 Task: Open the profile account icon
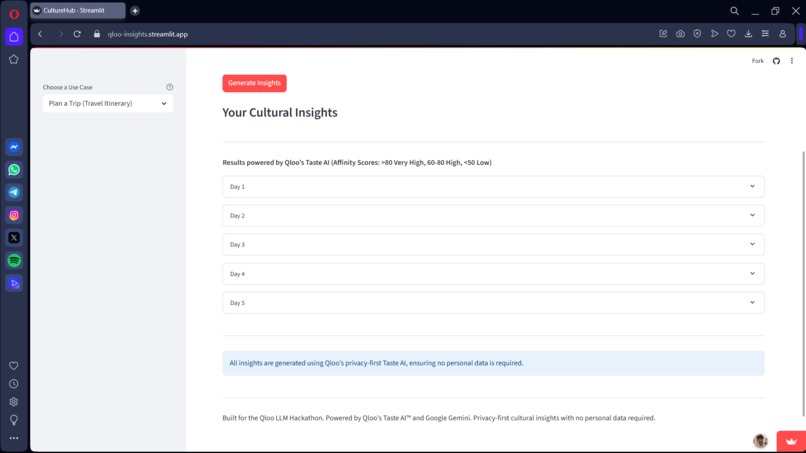(782, 34)
